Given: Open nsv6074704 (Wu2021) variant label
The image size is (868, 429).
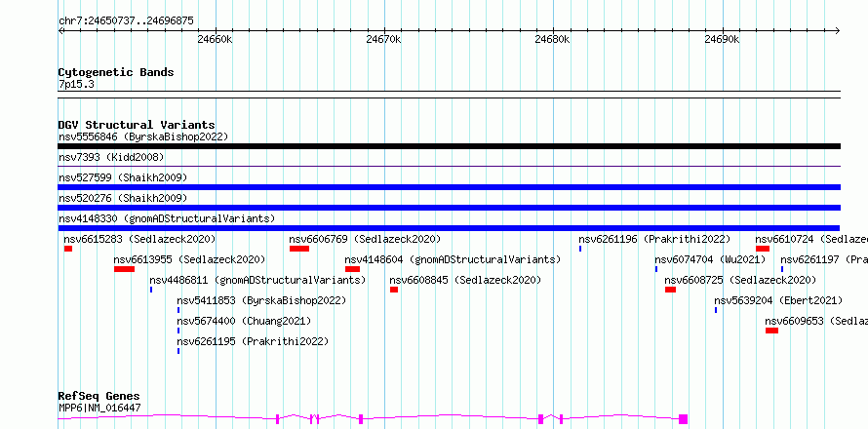Looking at the screenshot, I should pyautogui.click(x=710, y=259).
